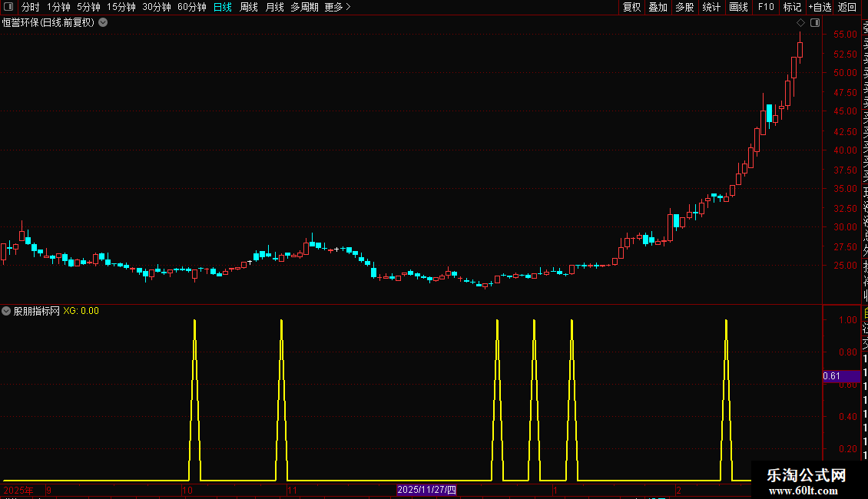Click the 1.00 indicator axis label
Image resolution: width=868 pixels, height=499 pixels.
coord(847,320)
